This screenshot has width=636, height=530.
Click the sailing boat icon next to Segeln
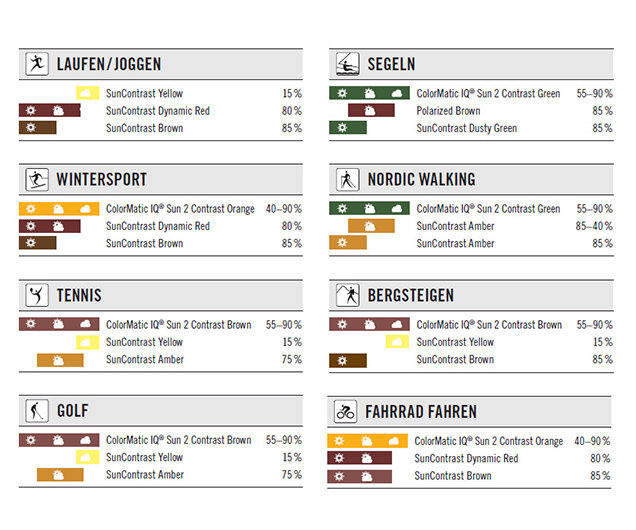348,64
